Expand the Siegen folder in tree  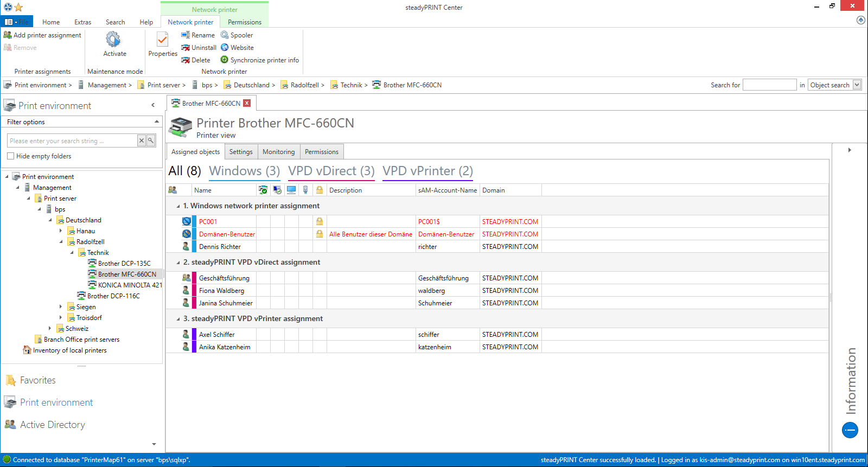(61, 306)
